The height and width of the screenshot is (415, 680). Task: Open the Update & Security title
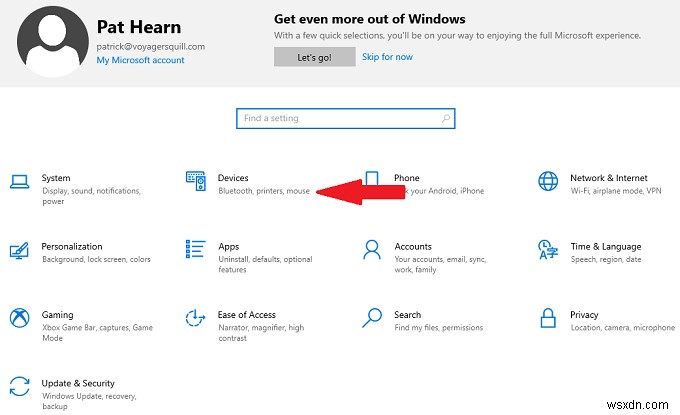coord(78,383)
